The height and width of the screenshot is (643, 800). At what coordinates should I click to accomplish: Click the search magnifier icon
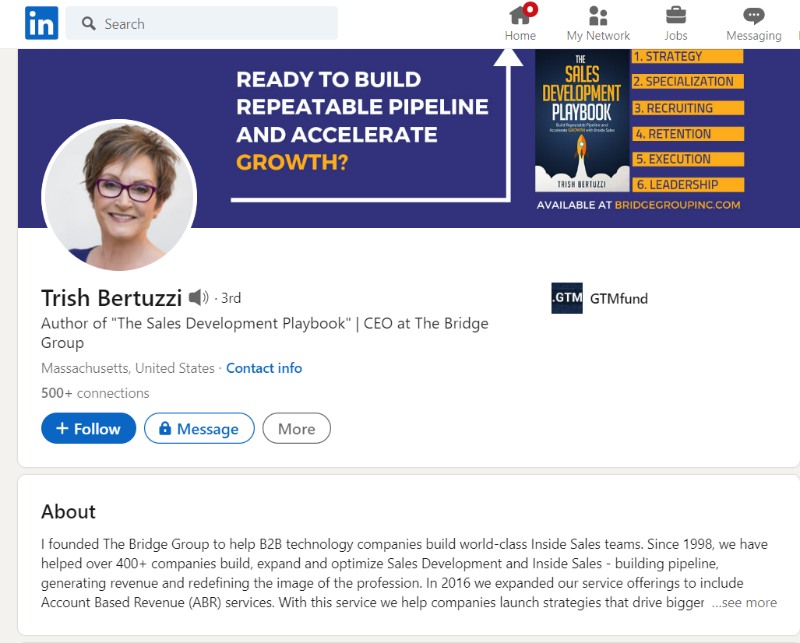click(89, 23)
